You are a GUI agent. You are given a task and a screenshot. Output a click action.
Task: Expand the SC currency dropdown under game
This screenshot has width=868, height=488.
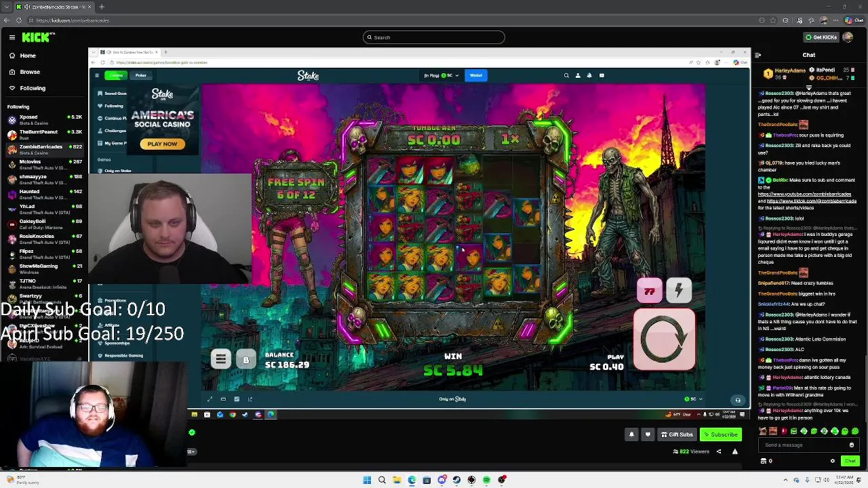coord(693,399)
